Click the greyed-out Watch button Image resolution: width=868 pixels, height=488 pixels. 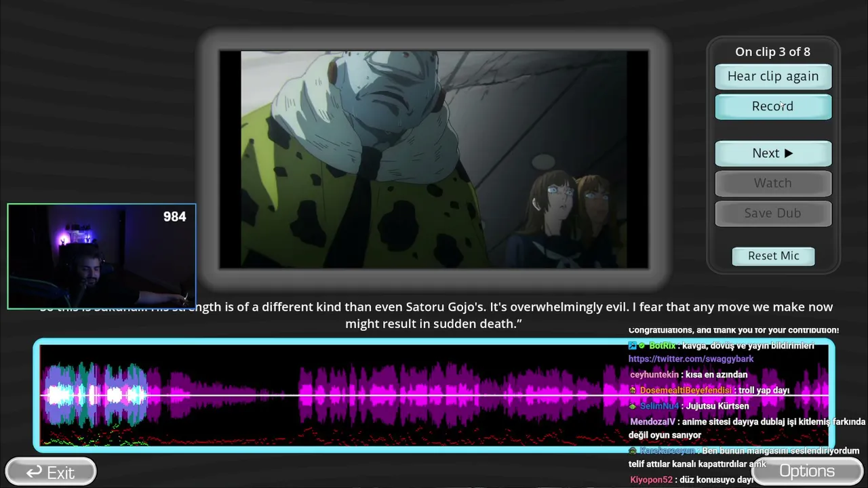click(773, 183)
